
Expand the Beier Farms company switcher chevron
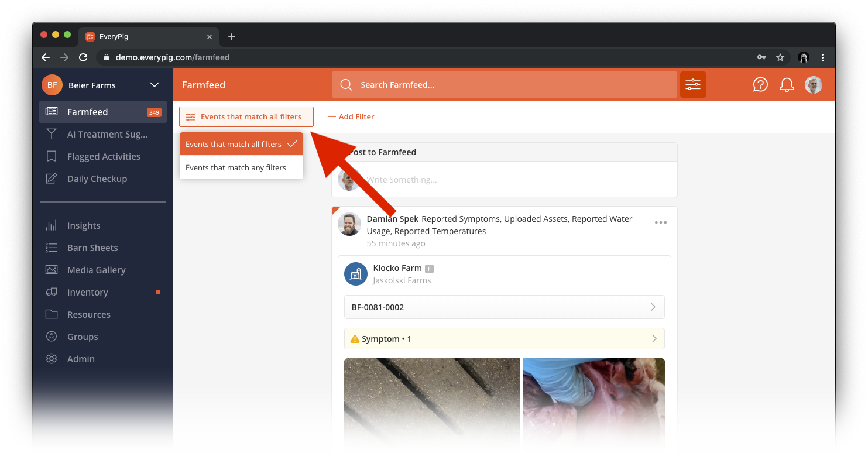155,85
